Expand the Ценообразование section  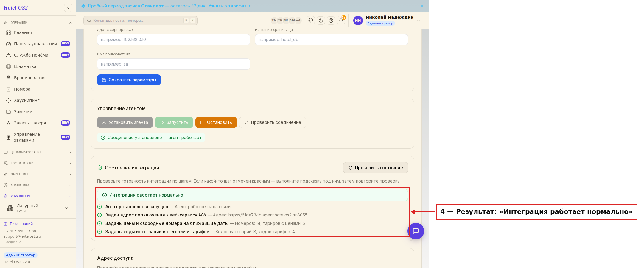(38, 152)
